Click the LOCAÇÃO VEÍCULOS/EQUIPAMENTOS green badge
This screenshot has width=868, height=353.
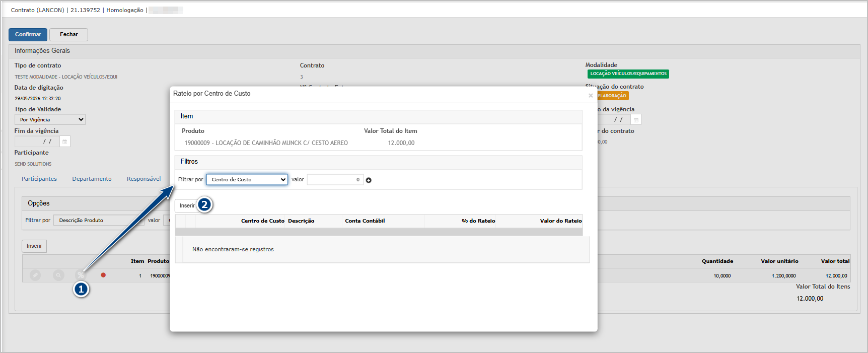(628, 74)
